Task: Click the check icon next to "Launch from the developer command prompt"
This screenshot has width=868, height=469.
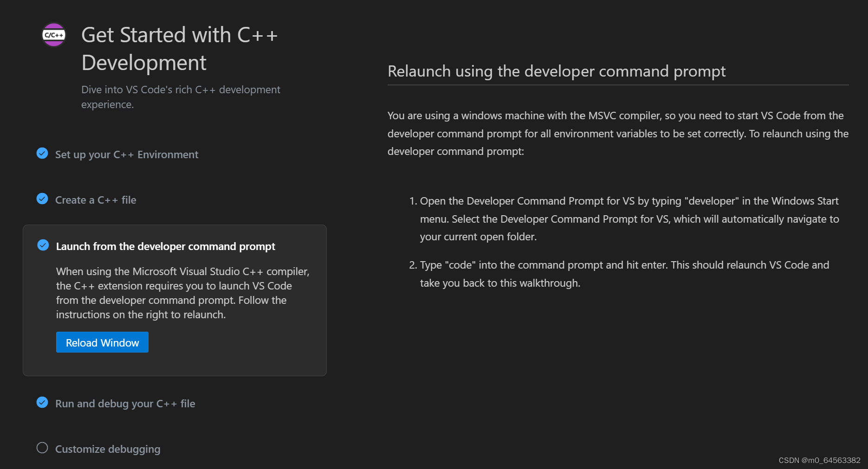Action: [x=42, y=245]
